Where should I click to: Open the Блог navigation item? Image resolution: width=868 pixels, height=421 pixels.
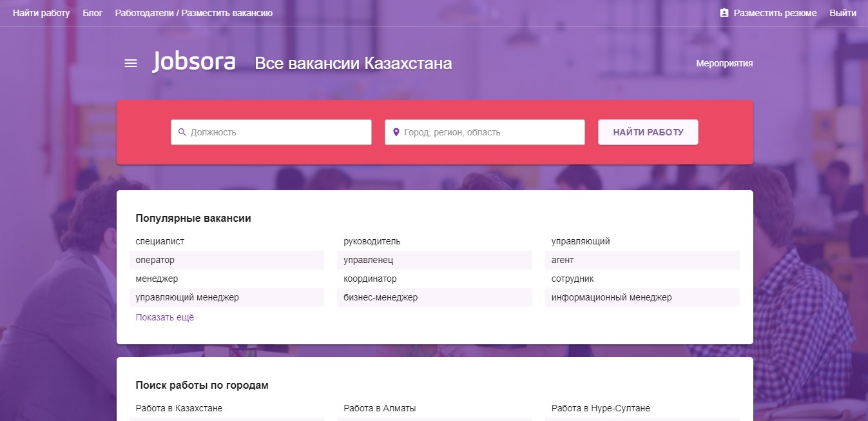point(93,13)
